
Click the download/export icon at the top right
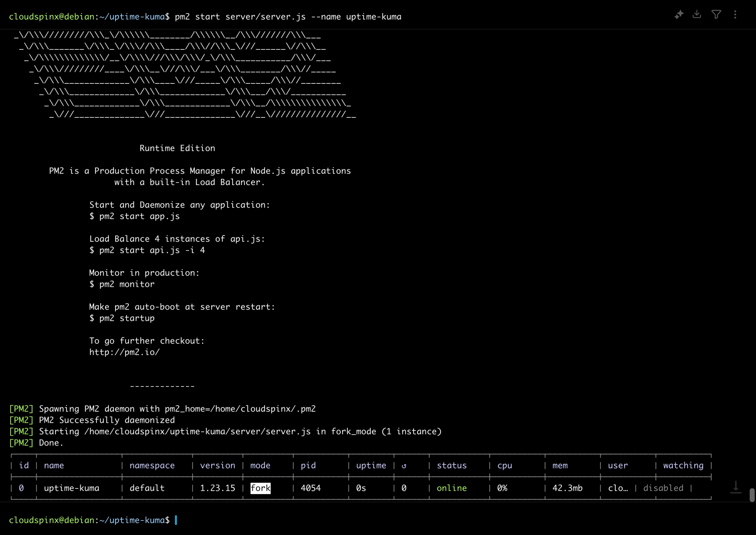tap(698, 14)
